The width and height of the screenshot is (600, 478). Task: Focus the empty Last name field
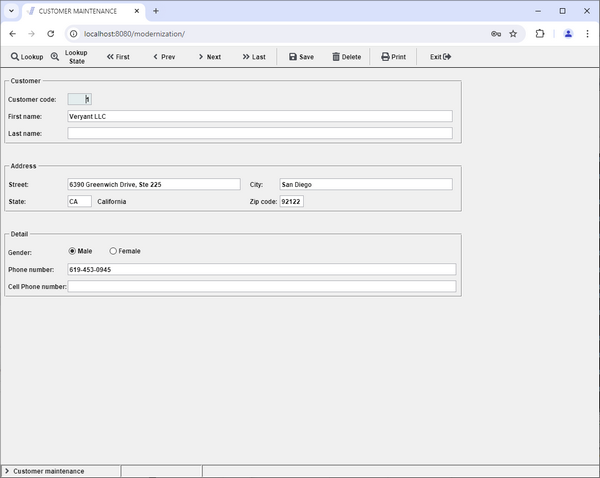coord(260,133)
